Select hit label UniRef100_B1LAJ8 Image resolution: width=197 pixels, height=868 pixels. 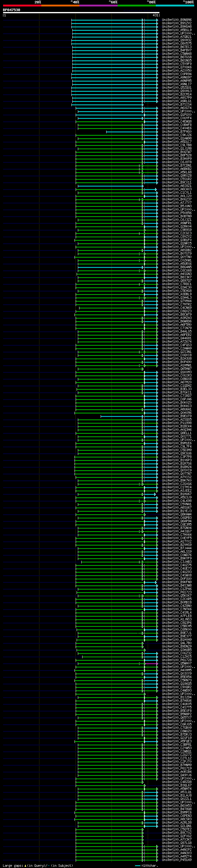point(177,795)
